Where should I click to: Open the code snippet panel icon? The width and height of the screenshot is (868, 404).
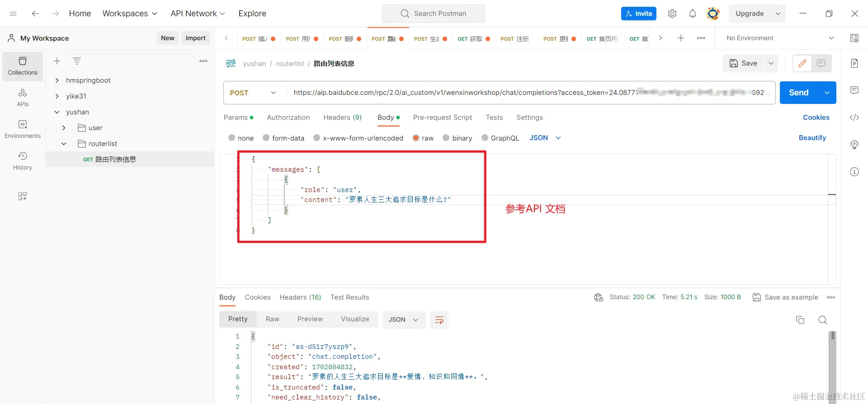[854, 117]
